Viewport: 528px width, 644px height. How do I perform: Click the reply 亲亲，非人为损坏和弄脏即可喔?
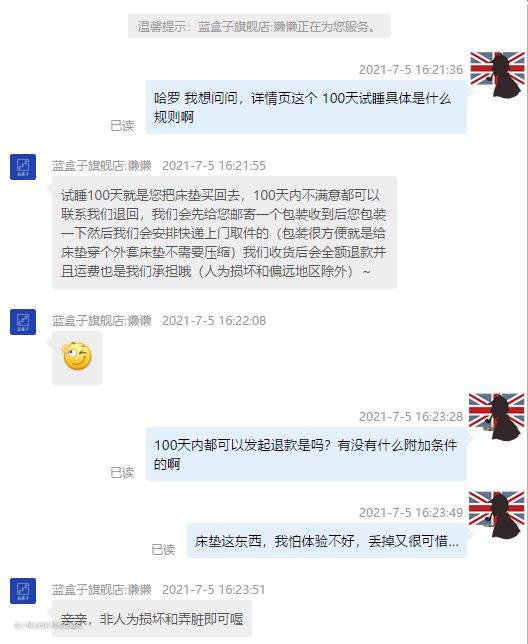[152, 619]
